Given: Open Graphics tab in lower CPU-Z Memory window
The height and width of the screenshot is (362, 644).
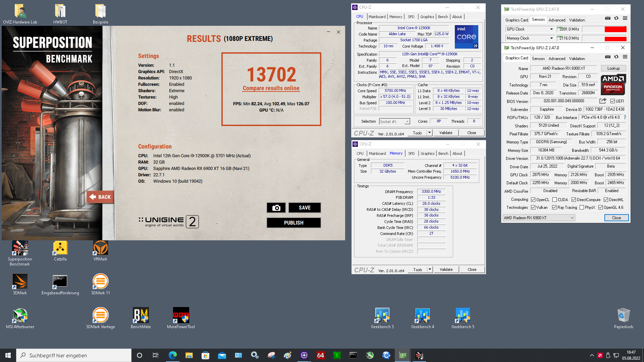Looking at the screenshot, I should pyautogui.click(x=427, y=154).
